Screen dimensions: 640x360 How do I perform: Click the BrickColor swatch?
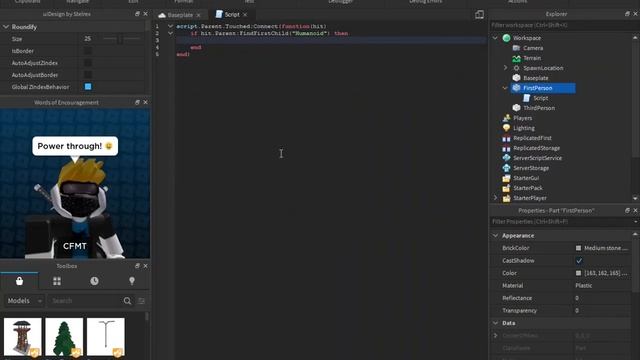[578, 248]
